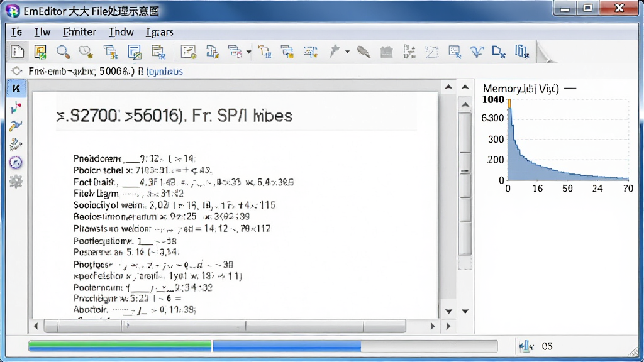Open the Ehniter menu
The height and width of the screenshot is (362, 644).
pos(79,32)
